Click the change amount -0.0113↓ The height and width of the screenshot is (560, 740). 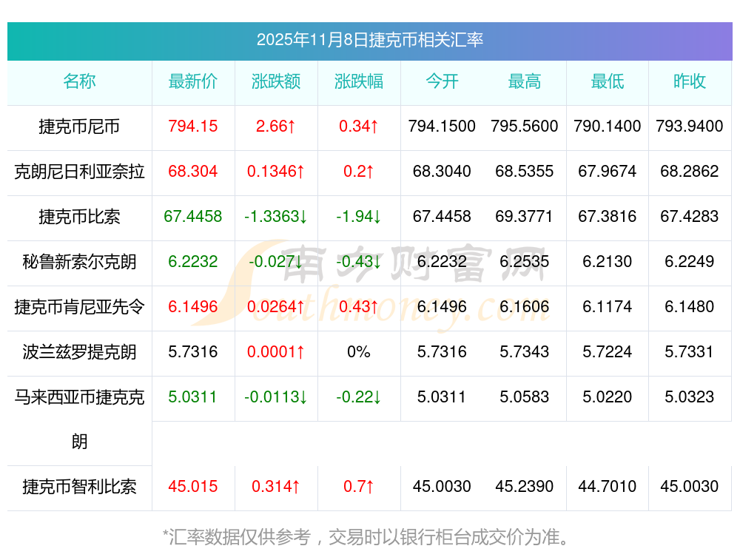pyautogui.click(x=276, y=397)
